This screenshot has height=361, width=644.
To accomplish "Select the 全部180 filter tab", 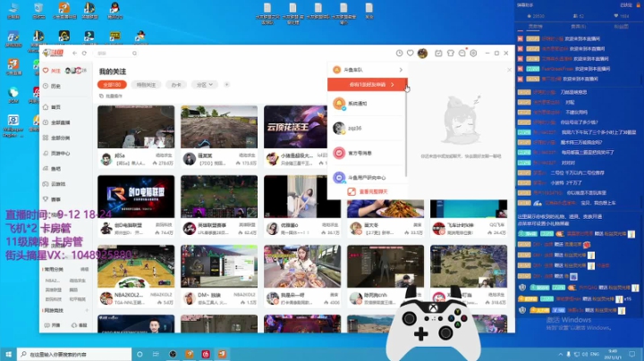I will pos(112,85).
